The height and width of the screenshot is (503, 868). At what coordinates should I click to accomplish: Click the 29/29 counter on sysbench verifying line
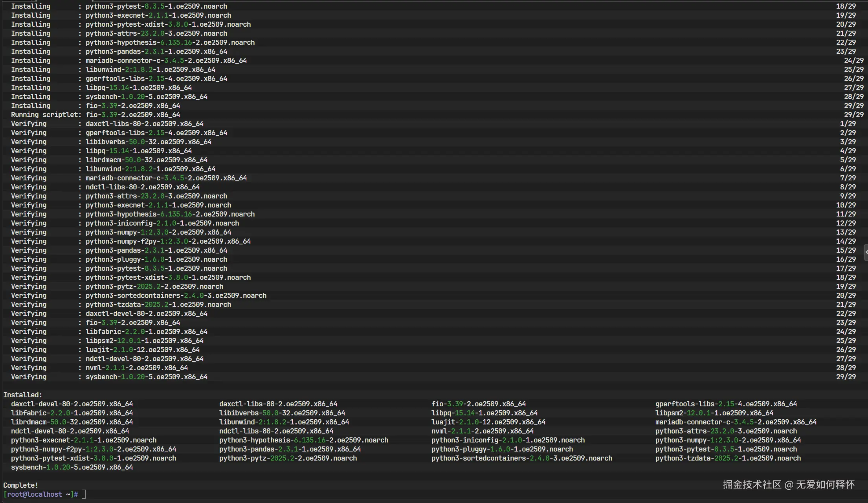[x=846, y=377]
